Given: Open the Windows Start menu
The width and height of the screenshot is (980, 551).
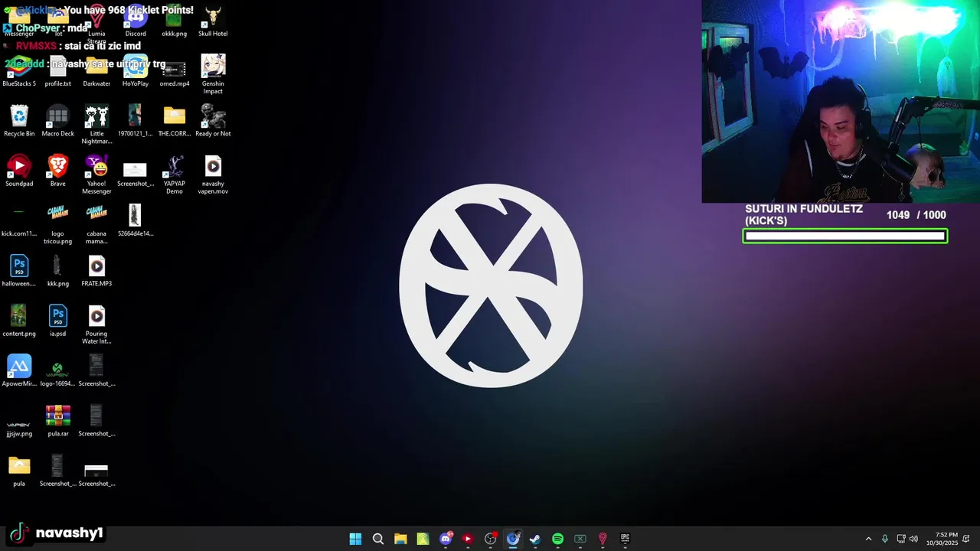Looking at the screenshot, I should pyautogui.click(x=355, y=539).
